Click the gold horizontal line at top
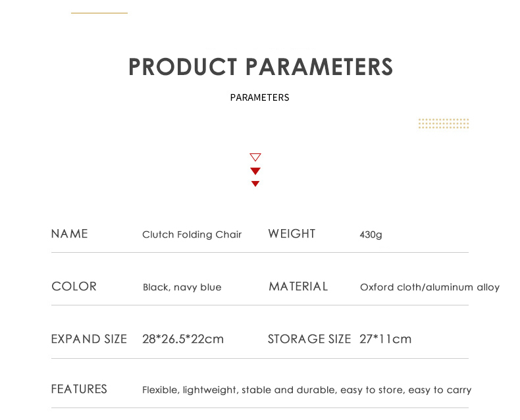 click(x=99, y=13)
